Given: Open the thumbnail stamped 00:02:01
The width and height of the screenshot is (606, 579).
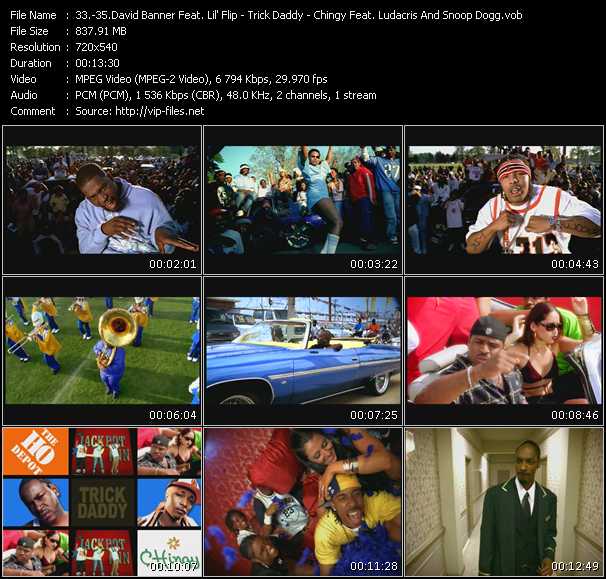Looking at the screenshot, I should pyautogui.click(x=102, y=200).
